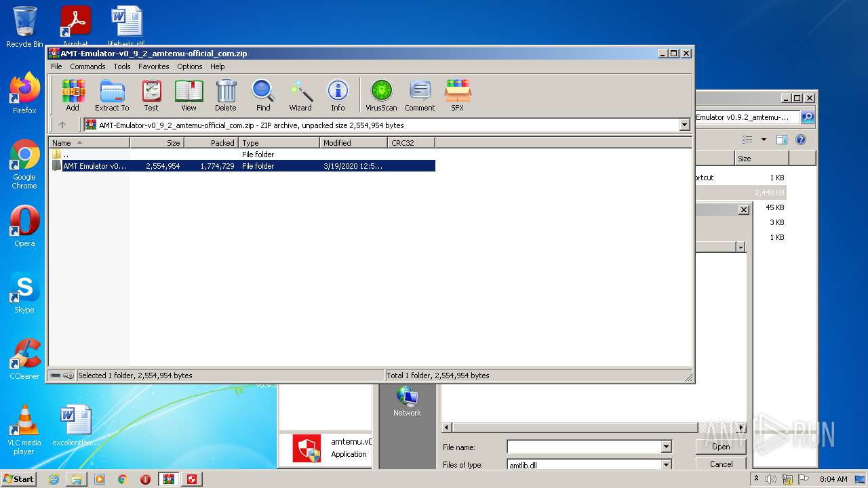868x488 pixels.
Task: Click the disk drive status bar icon
Action: click(56, 375)
